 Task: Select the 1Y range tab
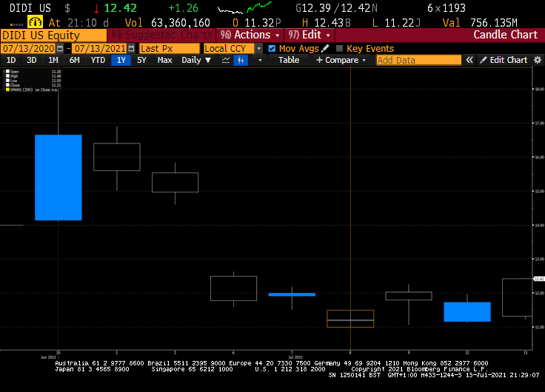(121, 60)
